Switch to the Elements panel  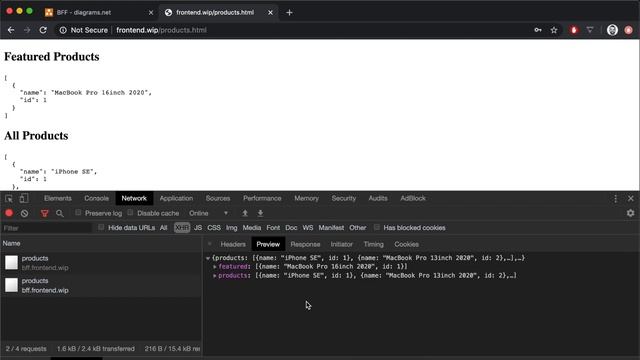pos(58,198)
